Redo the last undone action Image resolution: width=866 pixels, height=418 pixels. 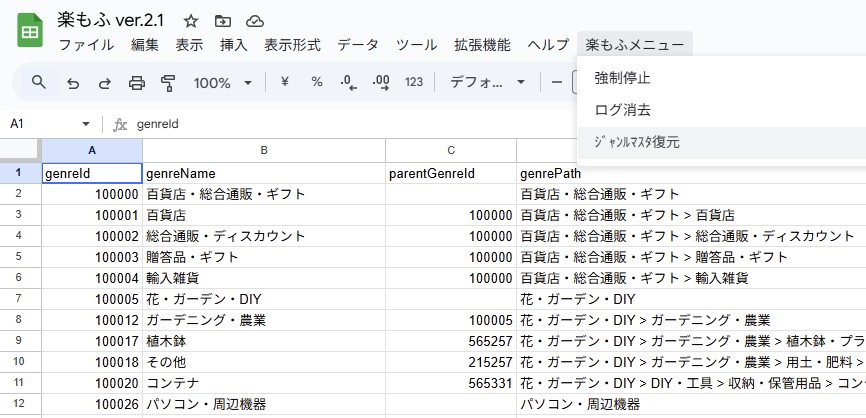(105, 82)
